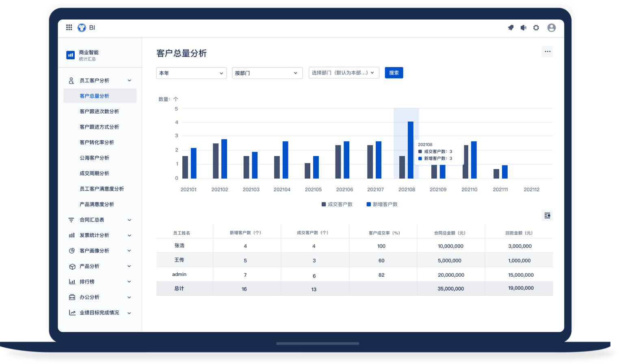619x364 pixels.
Task: Select 客户转化率分析 in sidebar
Action: [97, 142]
